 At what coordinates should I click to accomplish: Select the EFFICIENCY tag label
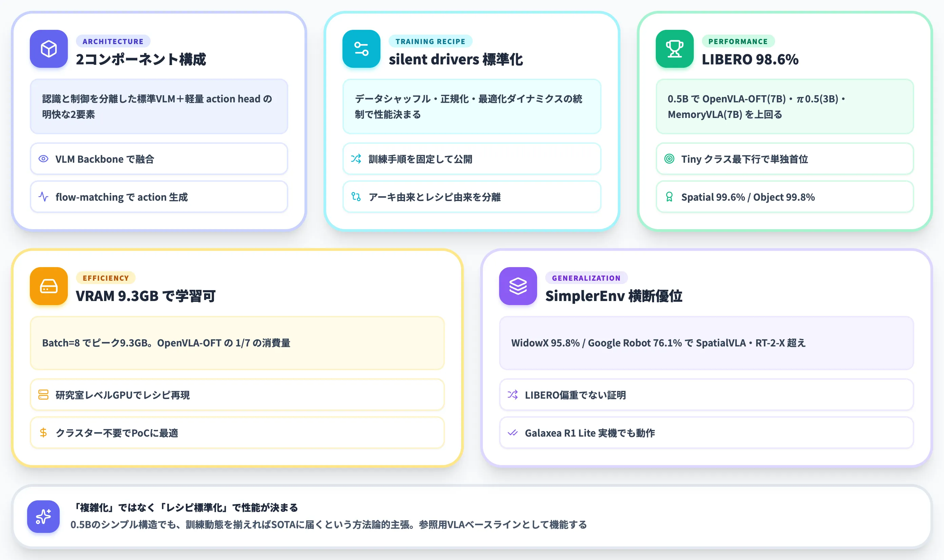(106, 278)
